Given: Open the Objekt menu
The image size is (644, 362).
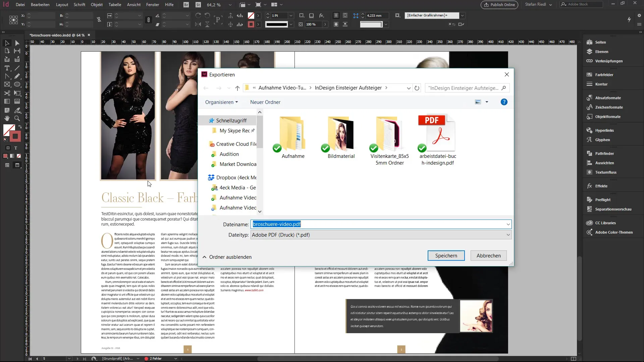Looking at the screenshot, I should tap(97, 5).
